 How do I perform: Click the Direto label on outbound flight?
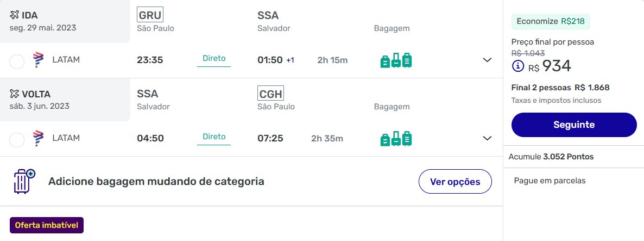(214, 58)
